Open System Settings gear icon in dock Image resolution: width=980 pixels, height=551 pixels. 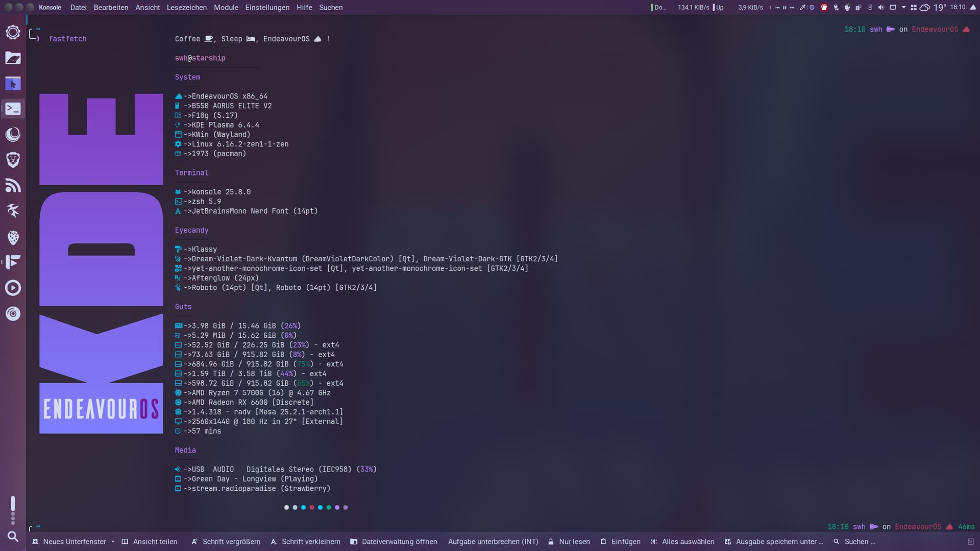pyautogui.click(x=13, y=32)
